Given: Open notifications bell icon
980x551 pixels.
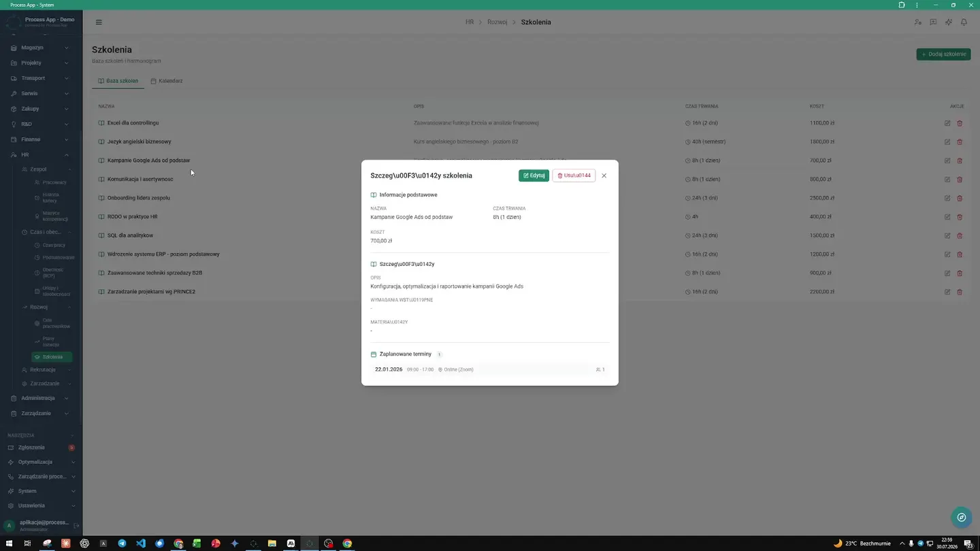Looking at the screenshot, I should 964,22.
